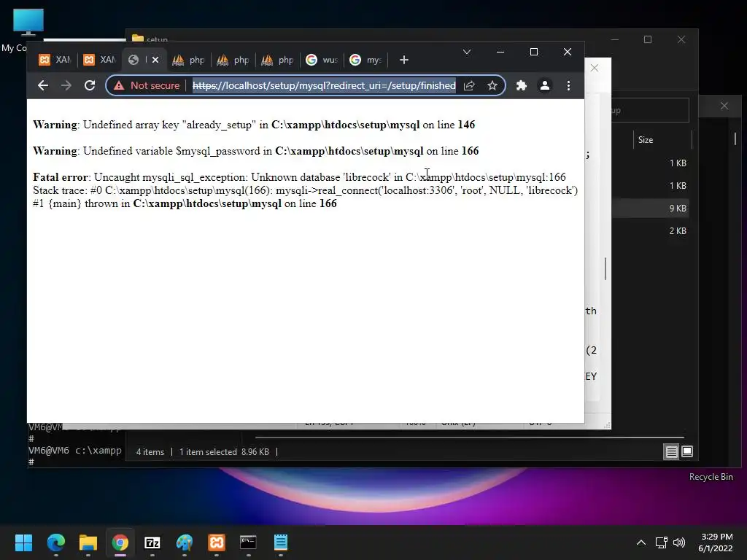Minimize the Chrome window
The height and width of the screenshot is (560, 747).
click(500, 52)
